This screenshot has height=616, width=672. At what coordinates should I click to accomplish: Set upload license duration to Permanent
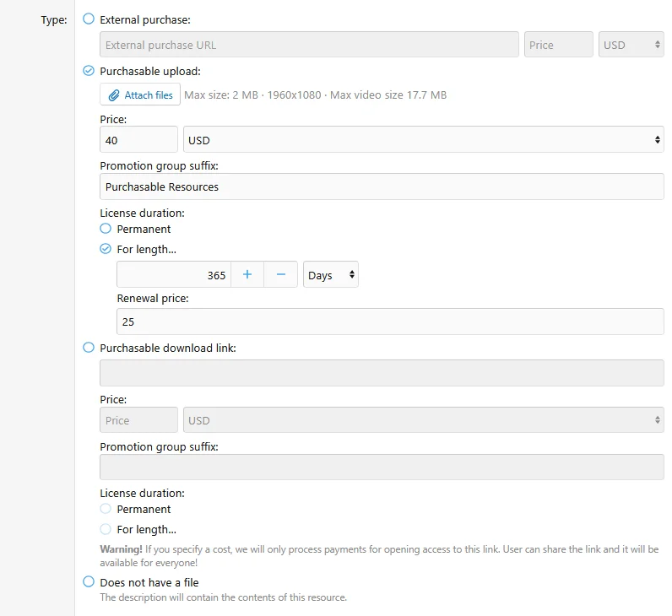click(106, 229)
